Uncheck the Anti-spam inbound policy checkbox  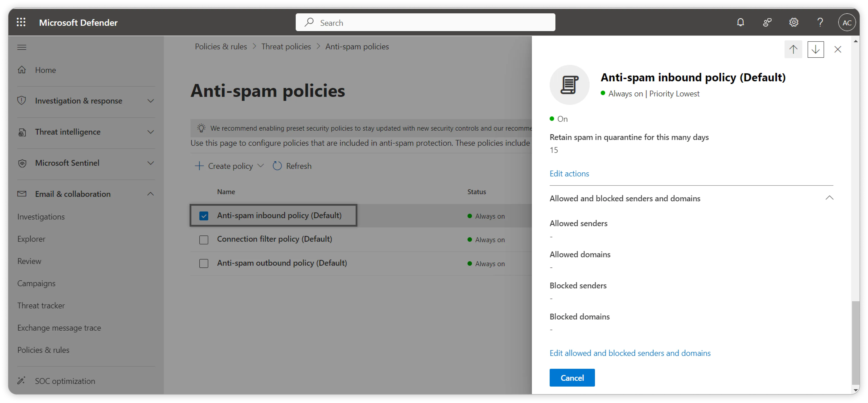tap(204, 216)
